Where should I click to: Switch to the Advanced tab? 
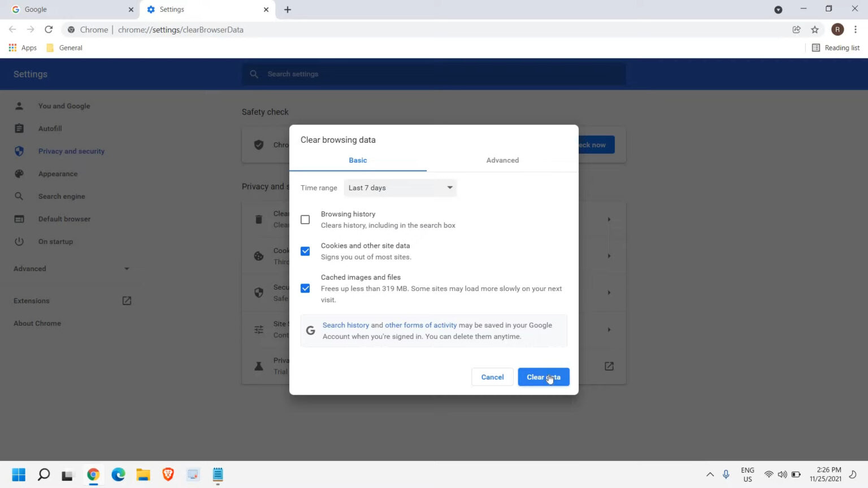tap(502, 160)
